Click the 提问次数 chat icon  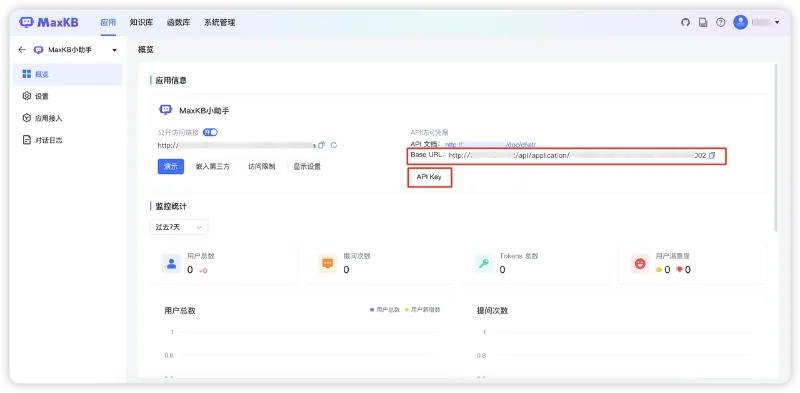(328, 264)
